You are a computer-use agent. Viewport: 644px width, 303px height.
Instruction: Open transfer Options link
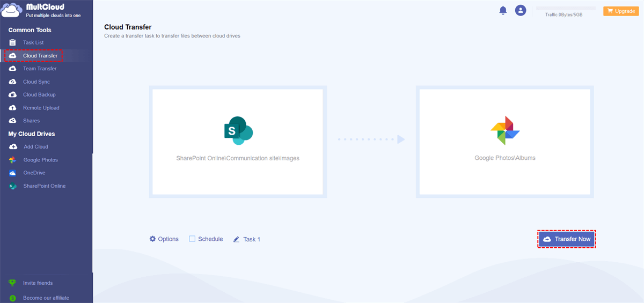[168, 239]
